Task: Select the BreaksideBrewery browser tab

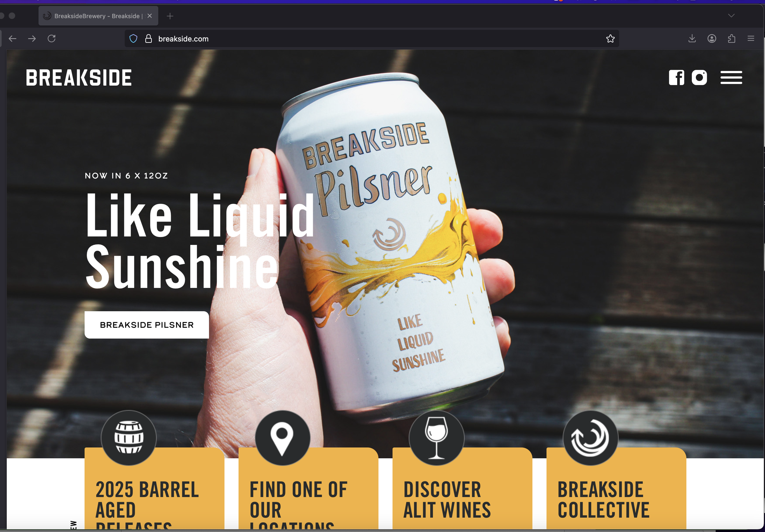Action: pos(97,16)
